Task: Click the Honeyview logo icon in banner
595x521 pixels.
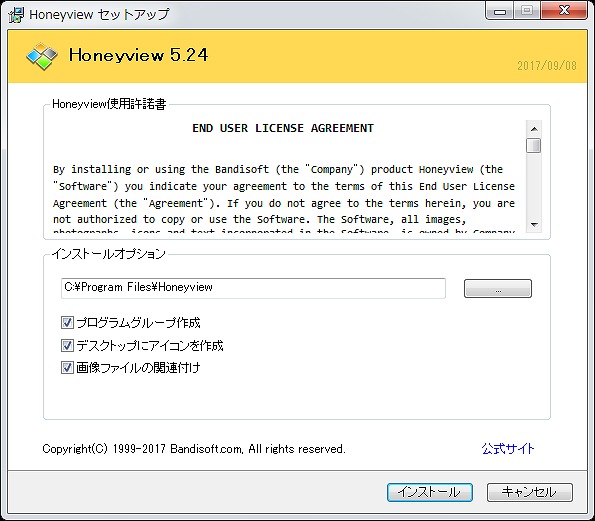Action: (x=42, y=56)
